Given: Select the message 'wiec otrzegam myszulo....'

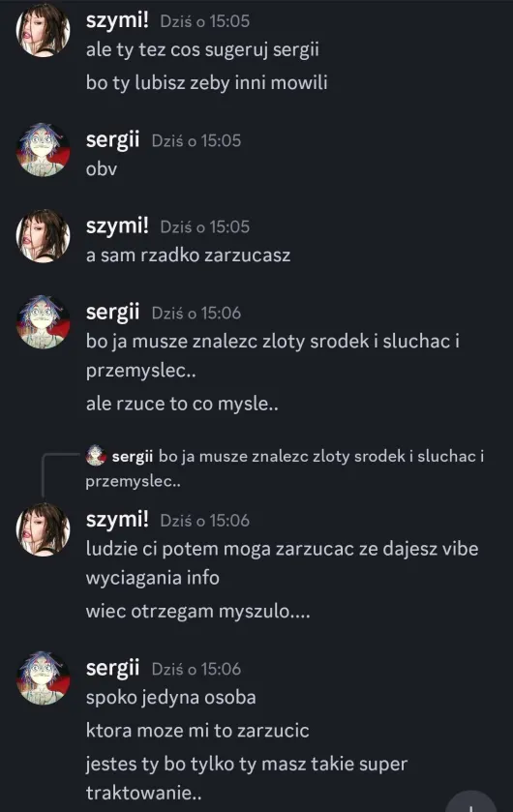Looking at the screenshot, I should 198,611.
